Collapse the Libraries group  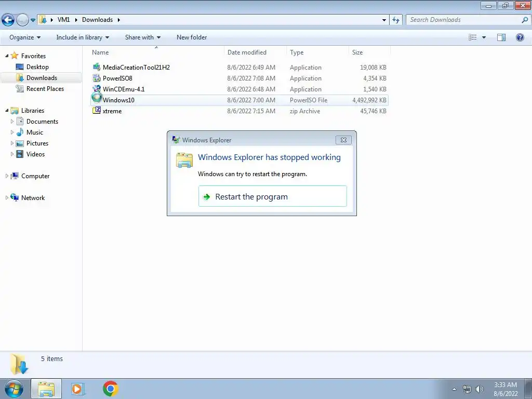click(x=7, y=110)
